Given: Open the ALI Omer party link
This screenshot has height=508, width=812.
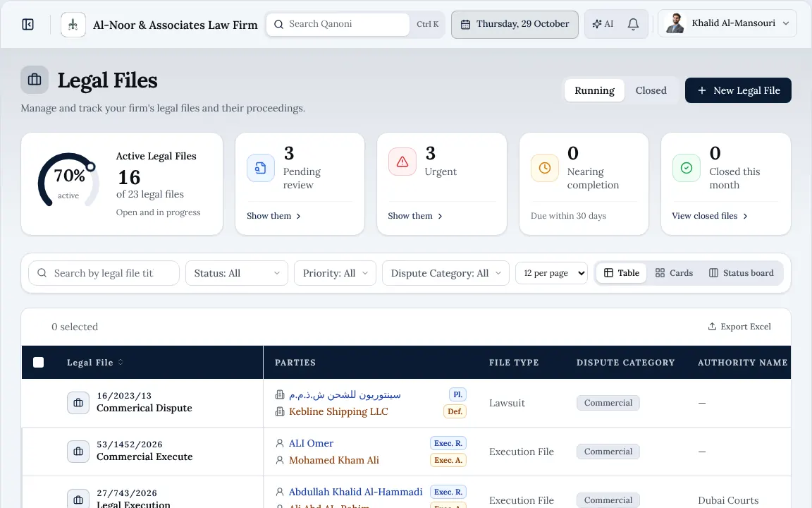Looking at the screenshot, I should coord(311,443).
